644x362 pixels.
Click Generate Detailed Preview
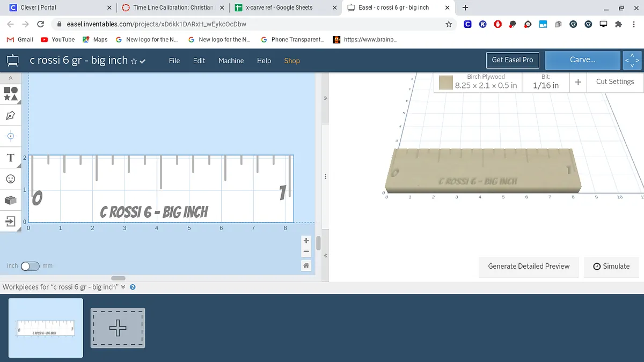coord(528,266)
